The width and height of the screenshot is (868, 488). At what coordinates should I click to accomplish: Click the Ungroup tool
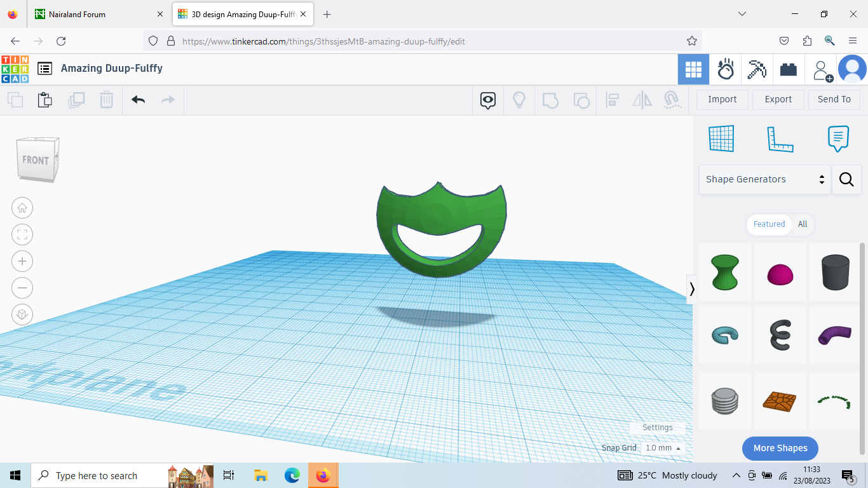click(581, 100)
